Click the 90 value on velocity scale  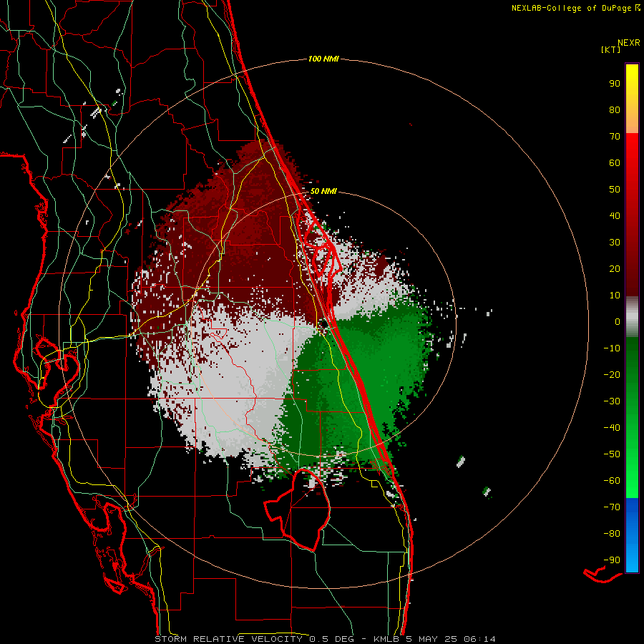tap(615, 84)
